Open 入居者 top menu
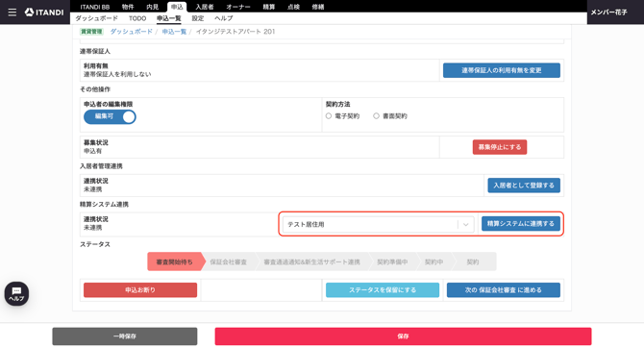644x348 pixels. coord(204,7)
